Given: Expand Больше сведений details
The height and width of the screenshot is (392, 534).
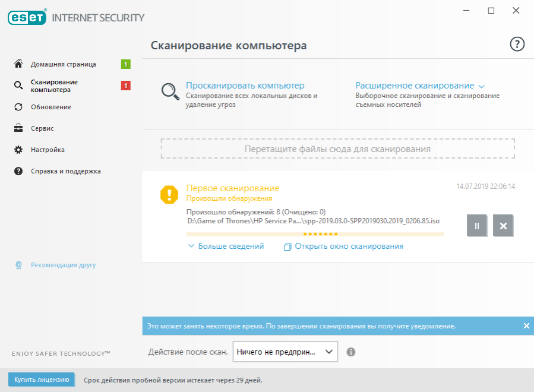Looking at the screenshot, I should (x=231, y=246).
